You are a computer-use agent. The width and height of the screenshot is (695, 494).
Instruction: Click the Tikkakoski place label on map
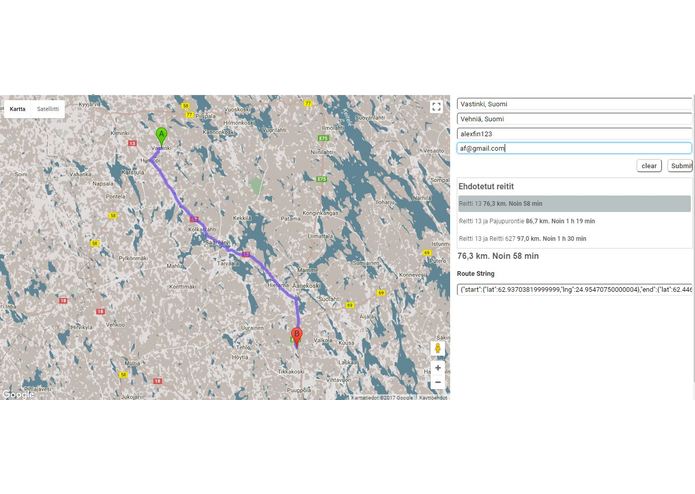291,372
